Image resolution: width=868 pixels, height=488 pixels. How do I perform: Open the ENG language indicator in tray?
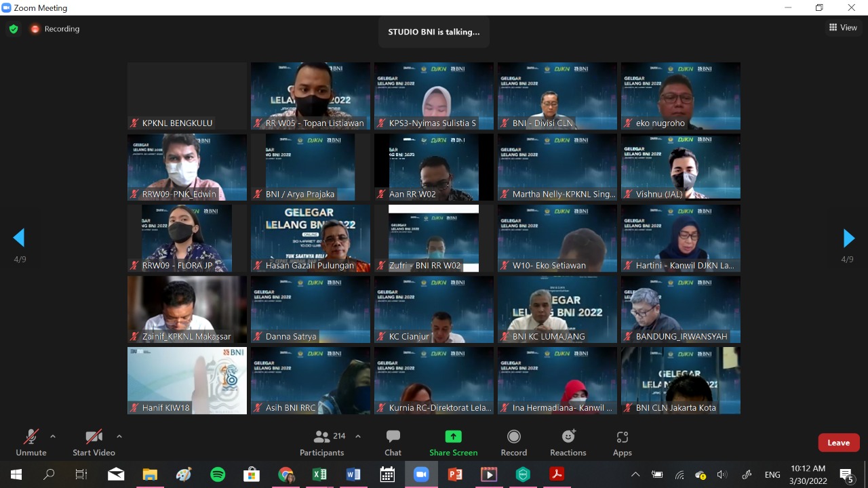tap(772, 474)
